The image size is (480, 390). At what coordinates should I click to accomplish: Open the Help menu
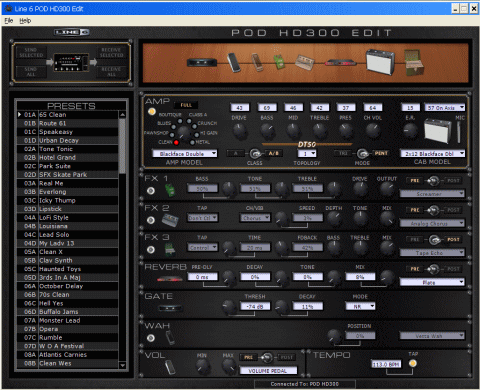pos(25,21)
